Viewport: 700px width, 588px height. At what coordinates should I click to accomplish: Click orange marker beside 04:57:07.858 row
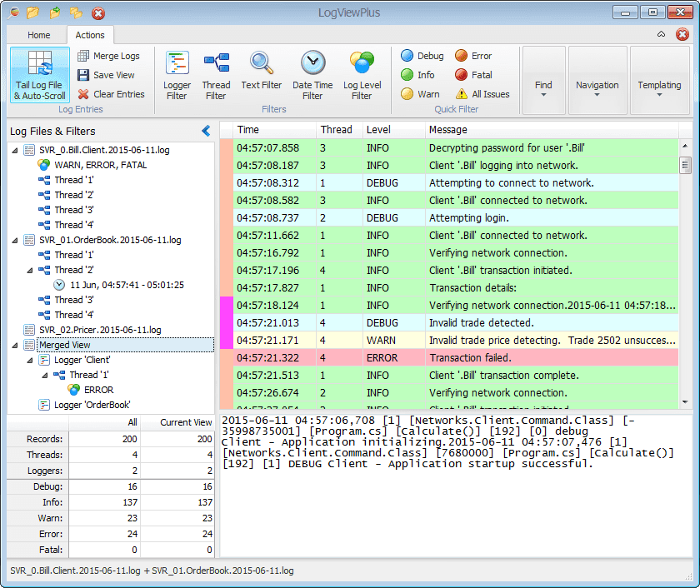coord(227,147)
